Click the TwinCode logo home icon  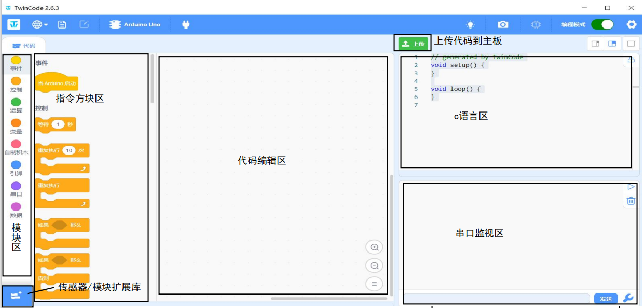pyautogui.click(x=13, y=24)
